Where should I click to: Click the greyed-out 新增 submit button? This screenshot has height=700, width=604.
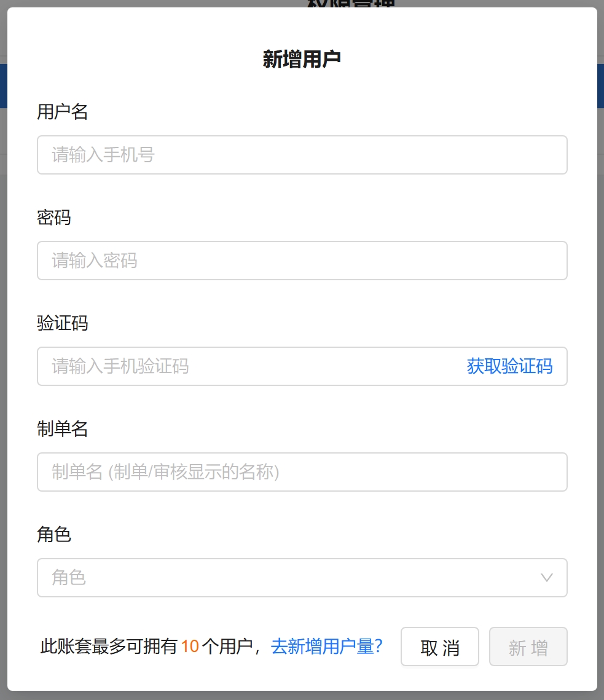coord(528,647)
